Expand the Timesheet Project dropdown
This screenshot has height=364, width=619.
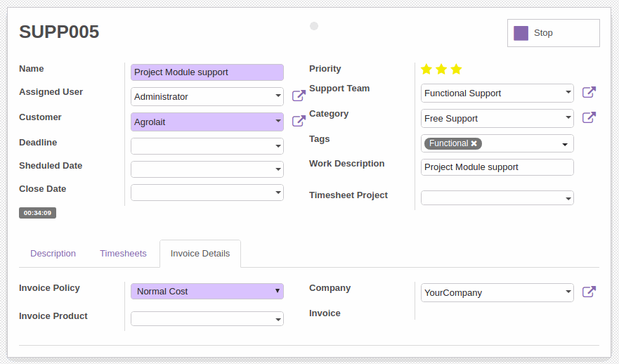497,197
